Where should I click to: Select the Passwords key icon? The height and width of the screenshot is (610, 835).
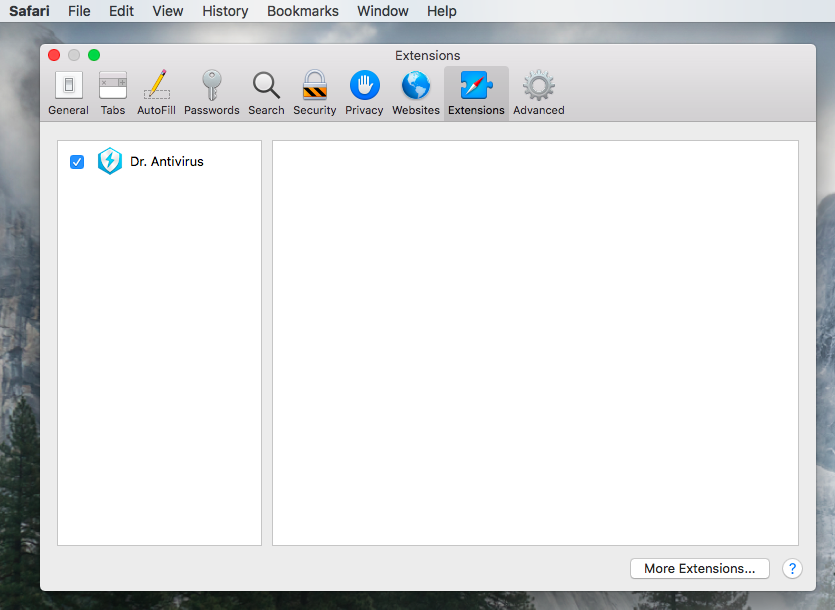(211, 93)
